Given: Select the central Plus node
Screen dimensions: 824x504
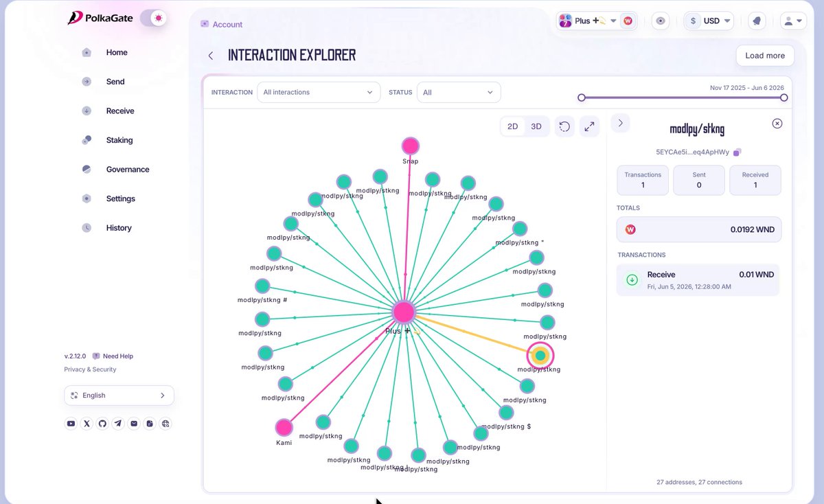Looking at the screenshot, I should click(x=404, y=312).
